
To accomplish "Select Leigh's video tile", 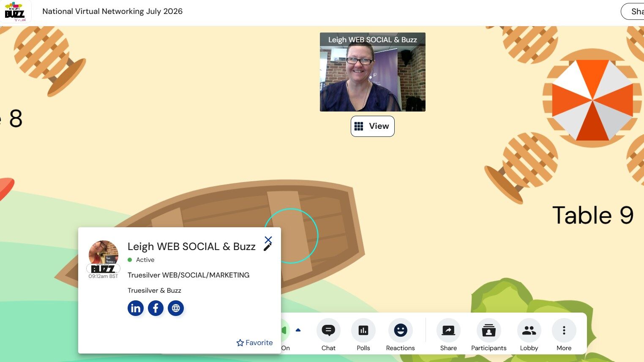I will [x=372, y=72].
